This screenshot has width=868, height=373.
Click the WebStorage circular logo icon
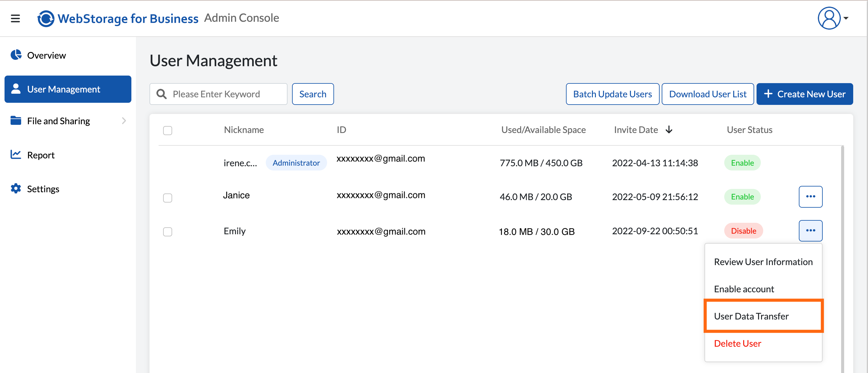click(46, 18)
